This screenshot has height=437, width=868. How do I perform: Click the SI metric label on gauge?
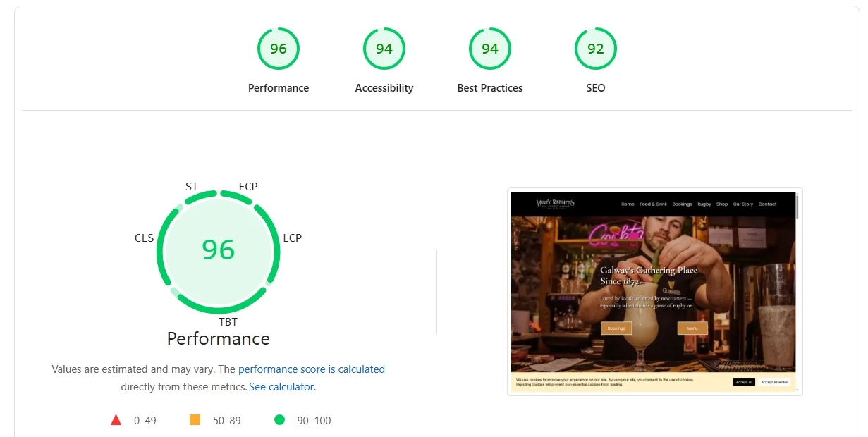192,187
